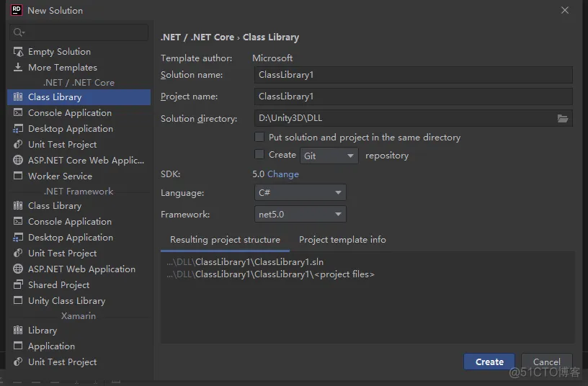Viewport: 588px width, 386px height.
Task: Click .NET Core Console Application icon
Action: (18, 112)
